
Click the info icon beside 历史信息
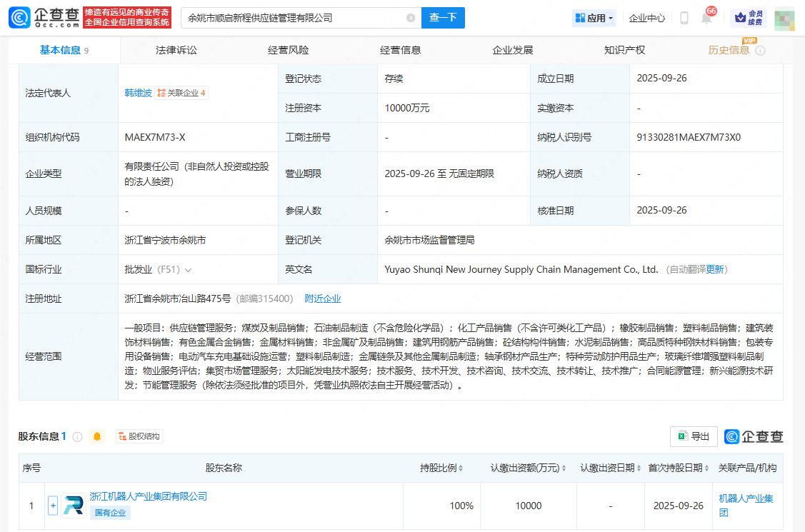click(760, 51)
